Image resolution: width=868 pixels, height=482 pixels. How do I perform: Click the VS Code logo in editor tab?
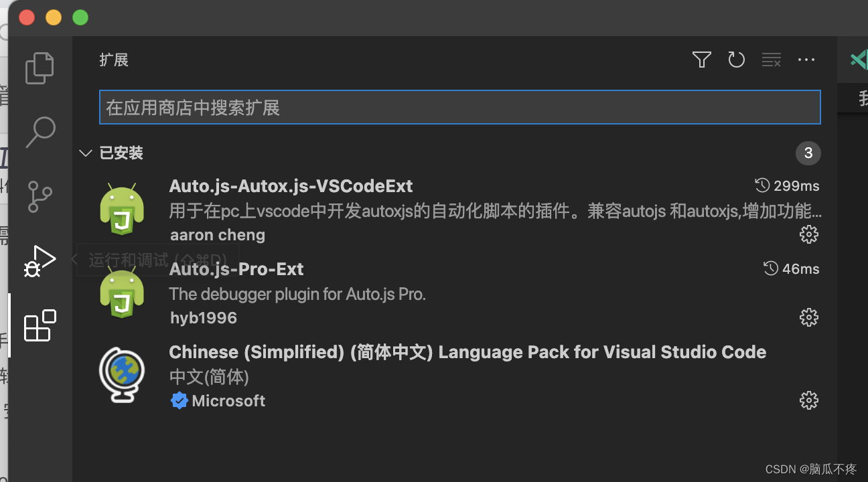click(858, 60)
